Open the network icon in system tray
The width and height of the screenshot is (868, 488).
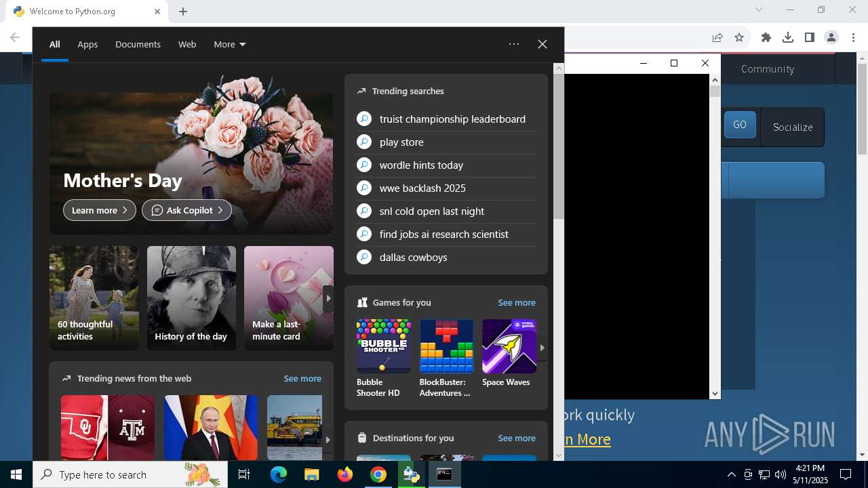[x=764, y=475]
